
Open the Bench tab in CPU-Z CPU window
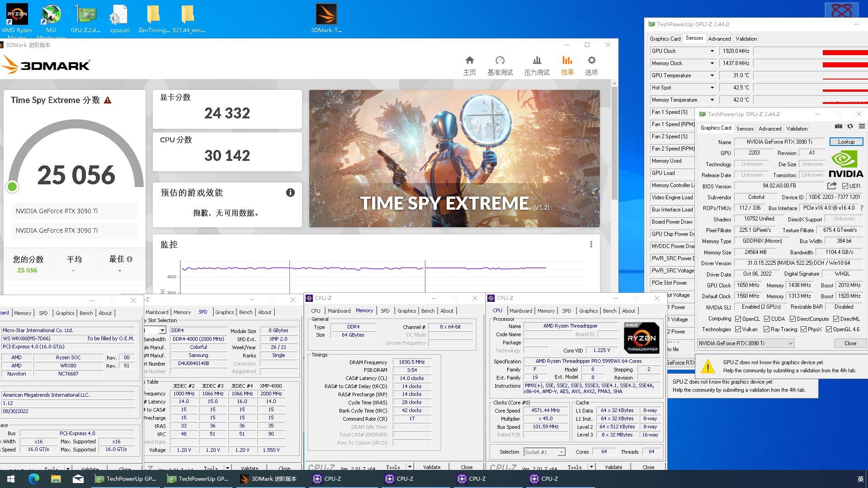click(x=609, y=311)
